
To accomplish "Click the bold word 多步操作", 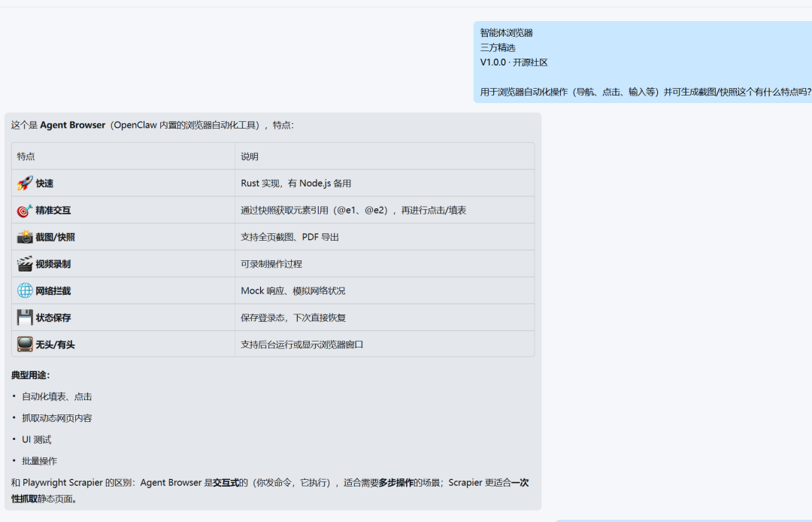I will [396, 483].
